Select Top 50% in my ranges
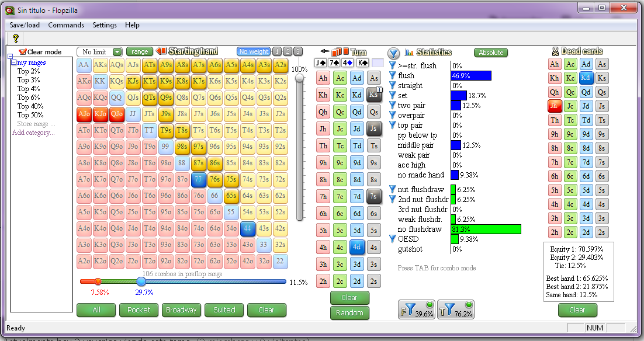Screen dimensions: 644x341 [30, 115]
